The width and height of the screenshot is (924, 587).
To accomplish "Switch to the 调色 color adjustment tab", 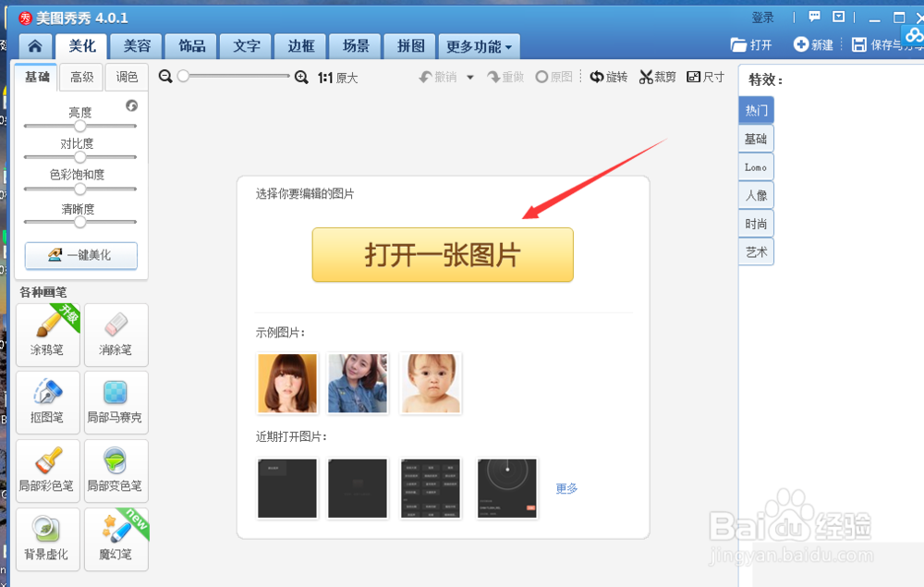I will pos(126,77).
